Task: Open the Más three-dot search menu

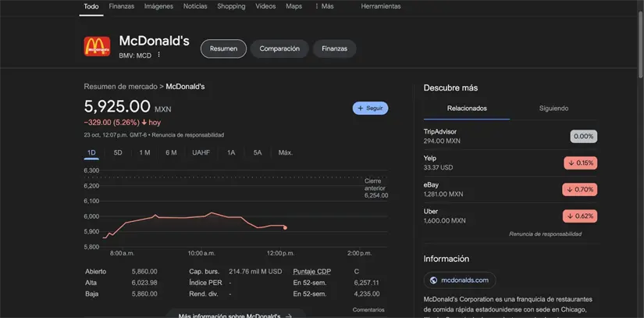Action: 323,6
